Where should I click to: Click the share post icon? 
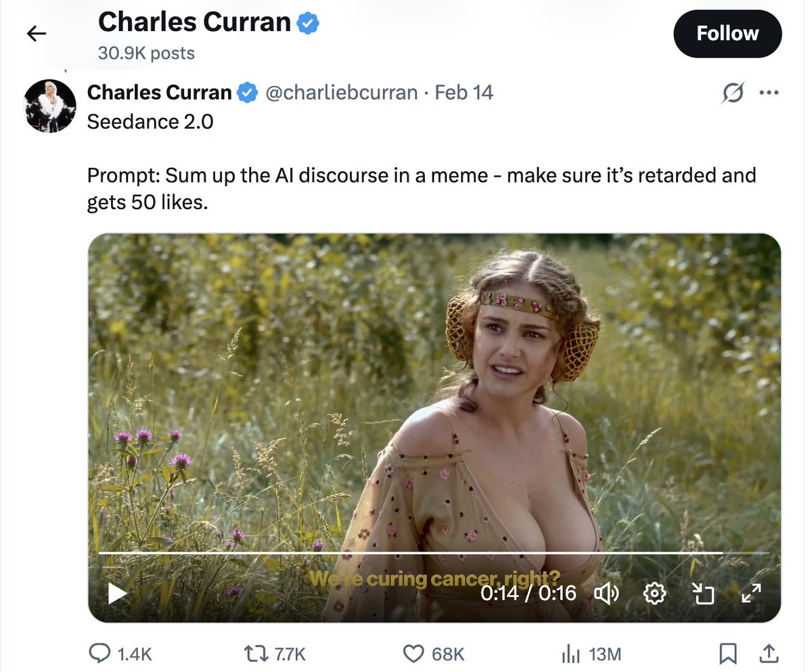coord(768,654)
